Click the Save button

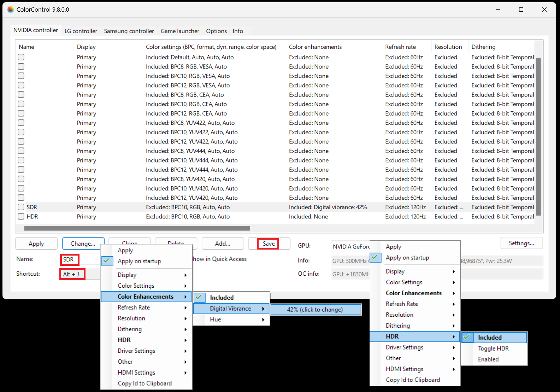[x=269, y=244]
